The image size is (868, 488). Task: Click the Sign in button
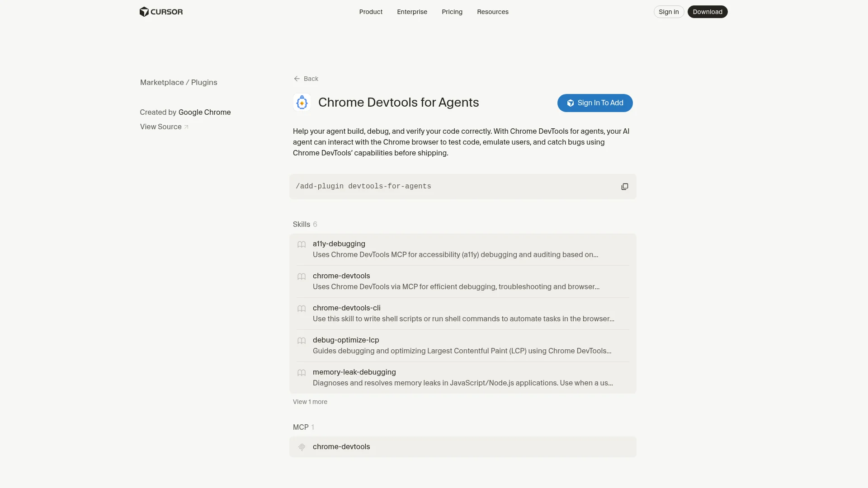coord(669,12)
